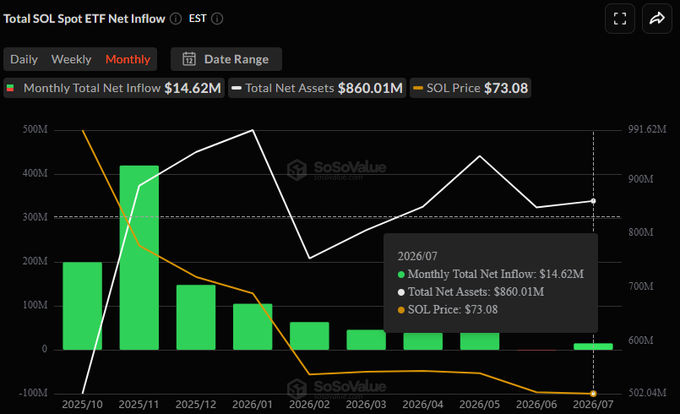Click the -100M left axis label
The width and height of the screenshot is (680, 414).
click(33, 393)
